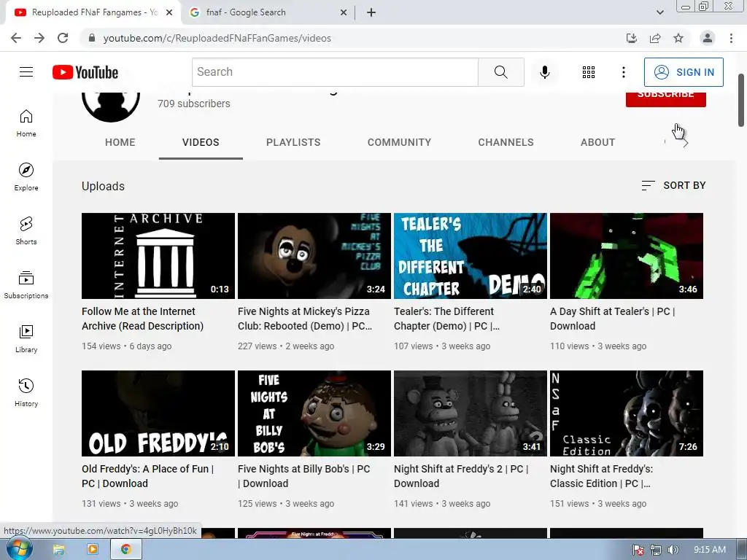Open the media player taskbar icon
This screenshot has height=560, width=747.
coord(93,550)
